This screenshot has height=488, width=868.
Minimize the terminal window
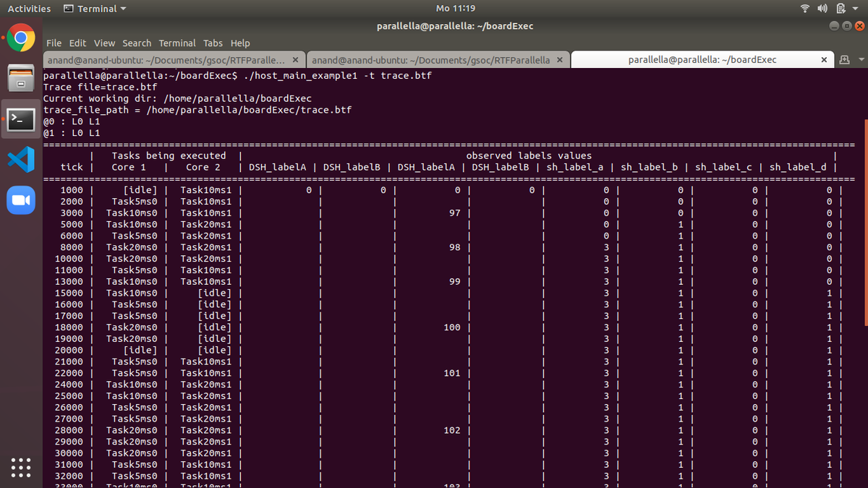point(835,26)
